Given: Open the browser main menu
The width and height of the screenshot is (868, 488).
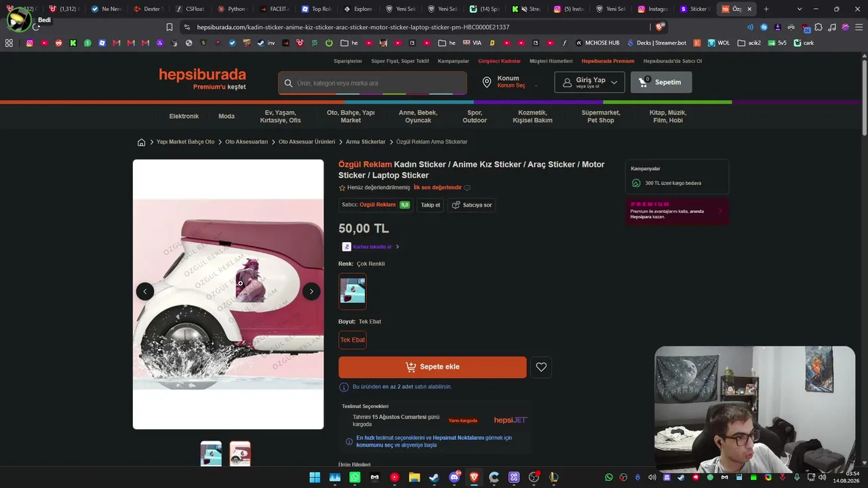Looking at the screenshot, I should (858, 27).
